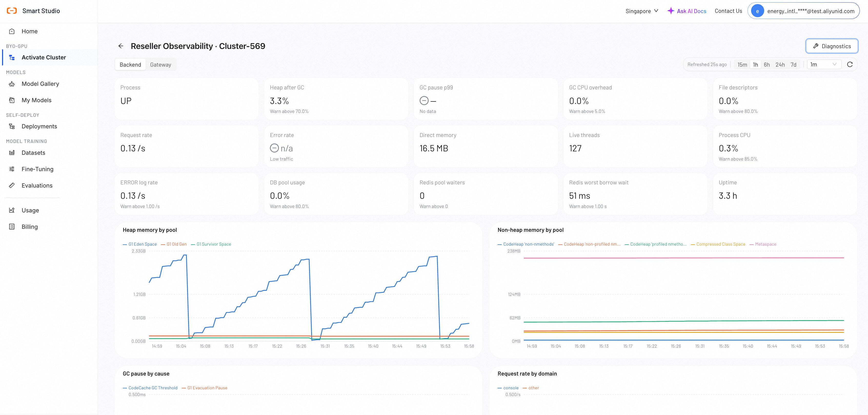Open Fine-Tuning sliders icon
This screenshot has height=415, width=868.
point(12,169)
